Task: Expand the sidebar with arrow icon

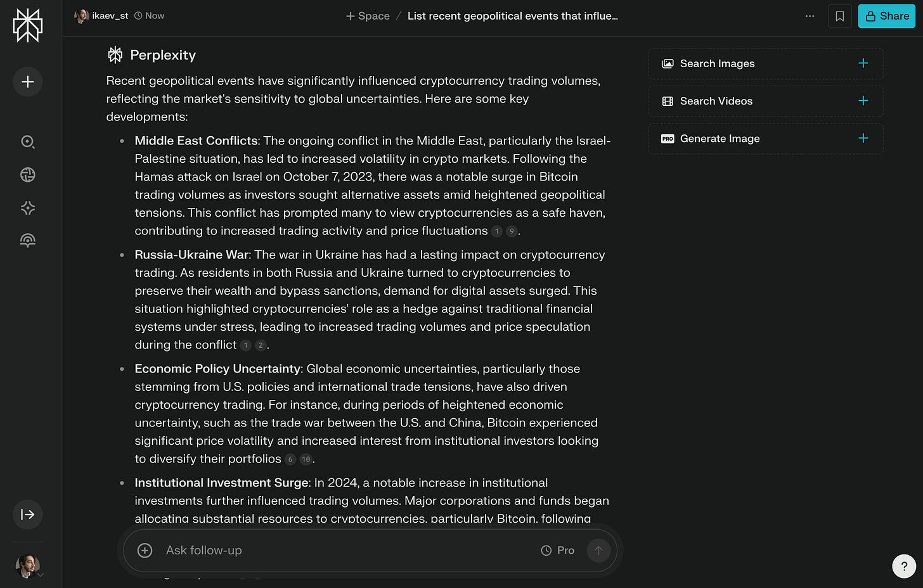Action: tap(28, 514)
